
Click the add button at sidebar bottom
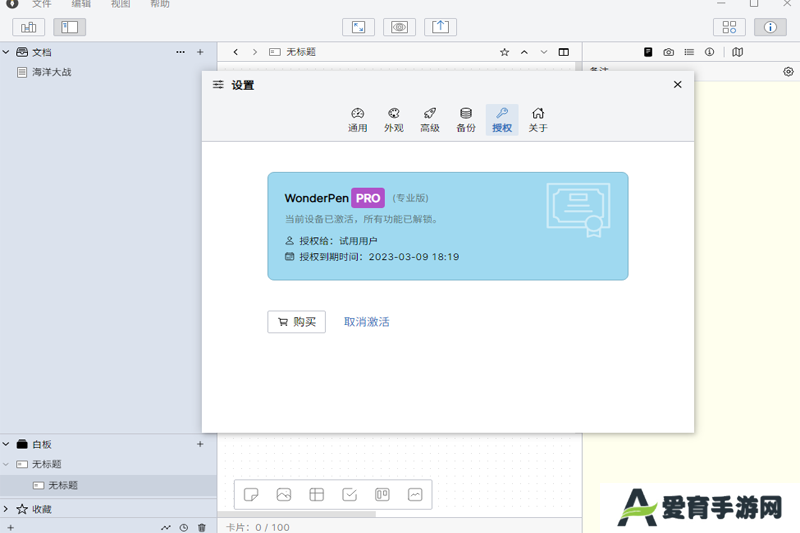click(x=11, y=528)
